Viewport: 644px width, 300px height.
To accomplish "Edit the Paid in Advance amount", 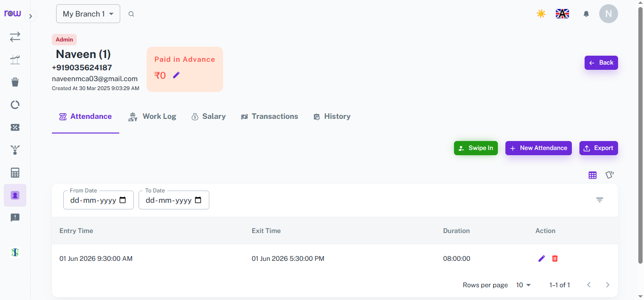I will (176, 75).
